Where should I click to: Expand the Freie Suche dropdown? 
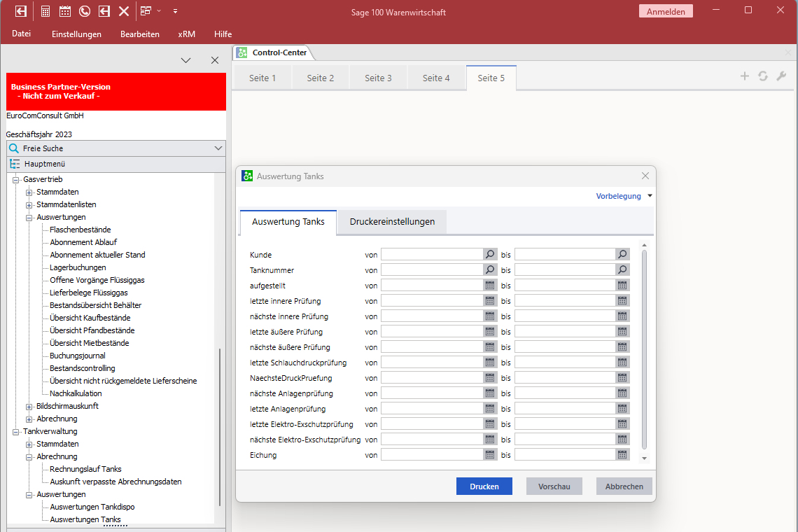[218, 148]
